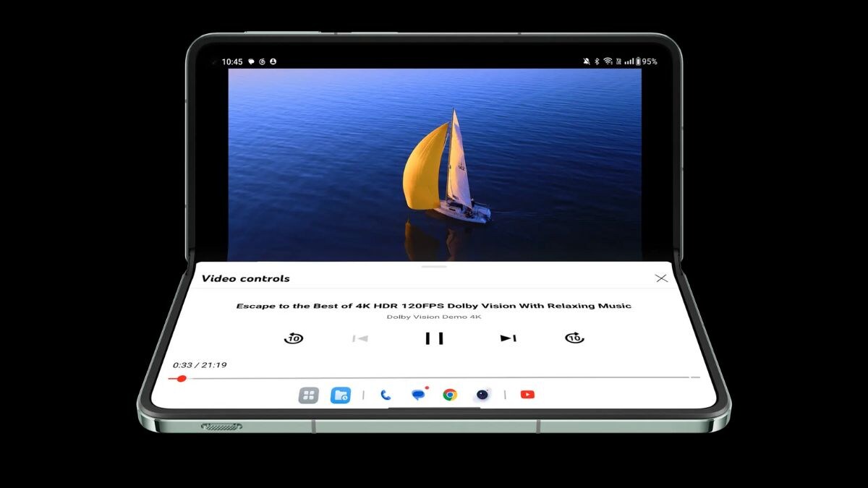Tap the sailboat video area
This screenshot has width=868, height=488.
click(x=434, y=165)
